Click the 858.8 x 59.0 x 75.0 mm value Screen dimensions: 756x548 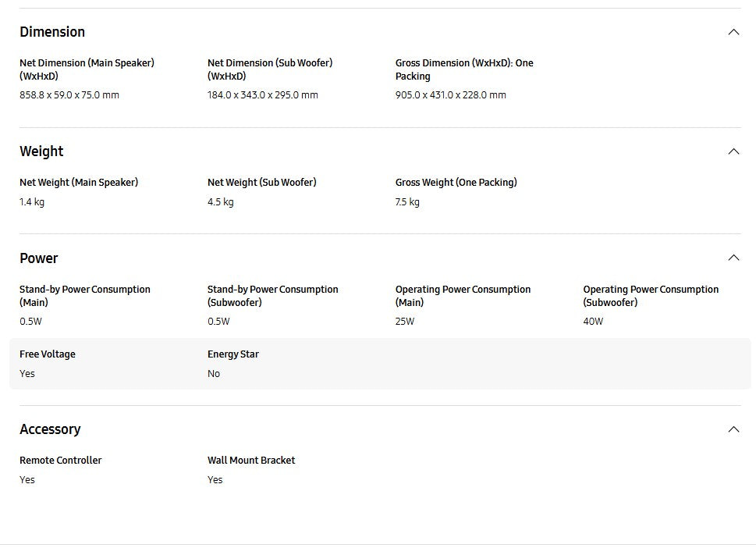point(69,95)
